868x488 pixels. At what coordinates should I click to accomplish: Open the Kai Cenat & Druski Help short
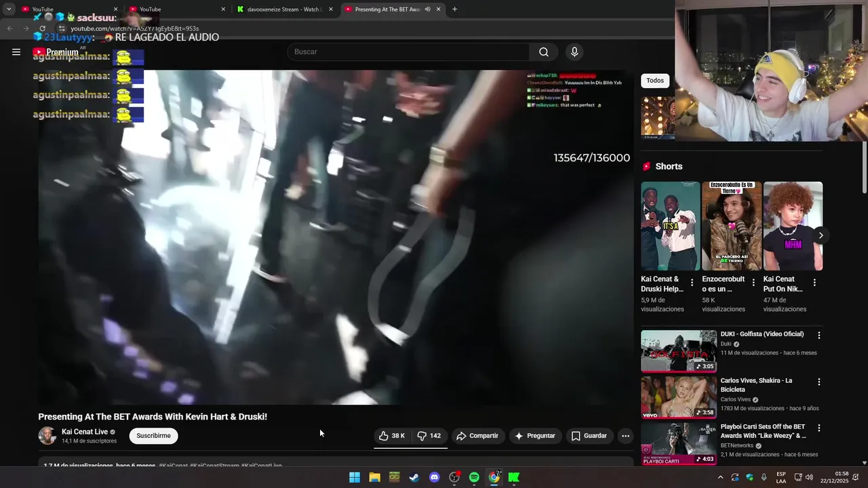671,226
